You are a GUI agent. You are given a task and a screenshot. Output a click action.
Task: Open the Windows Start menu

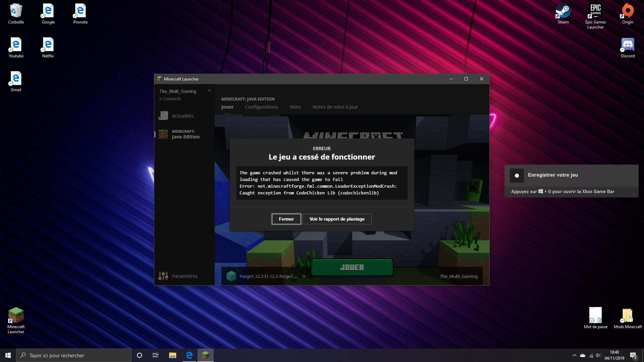coord(8,355)
